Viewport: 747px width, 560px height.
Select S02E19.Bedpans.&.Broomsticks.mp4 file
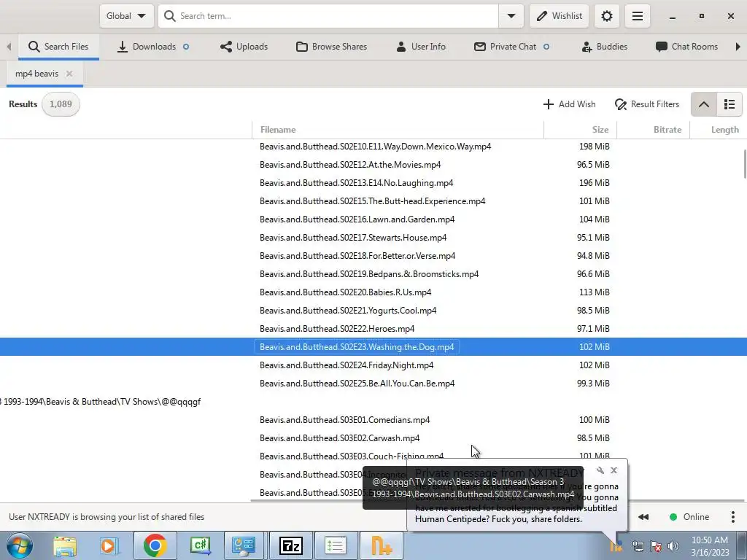[x=369, y=274]
